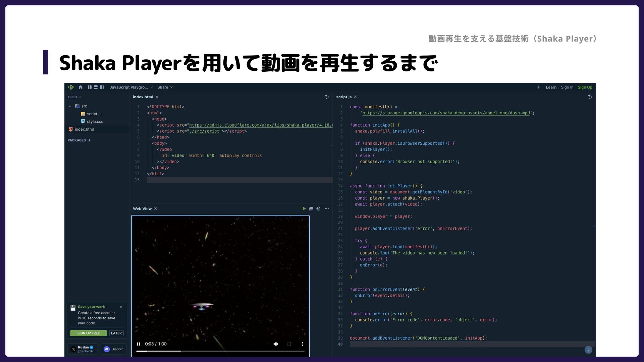
Task: Go to the home icon
Action: pos(80,87)
